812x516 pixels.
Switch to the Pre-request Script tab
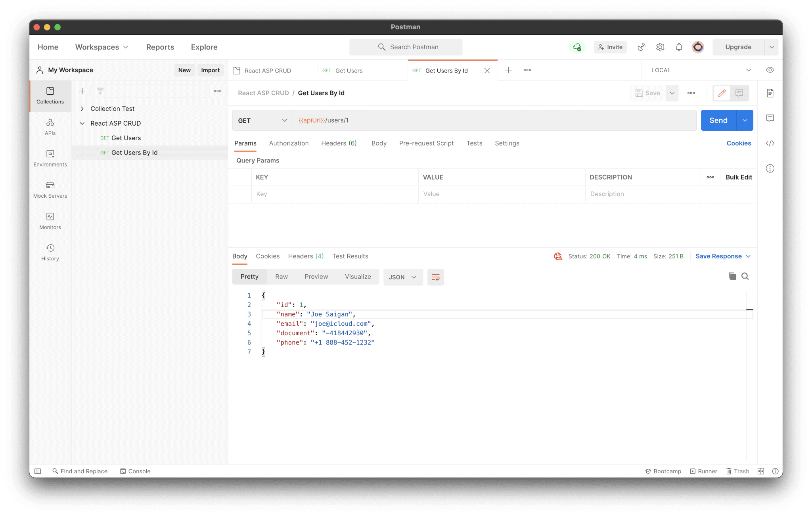click(x=426, y=143)
